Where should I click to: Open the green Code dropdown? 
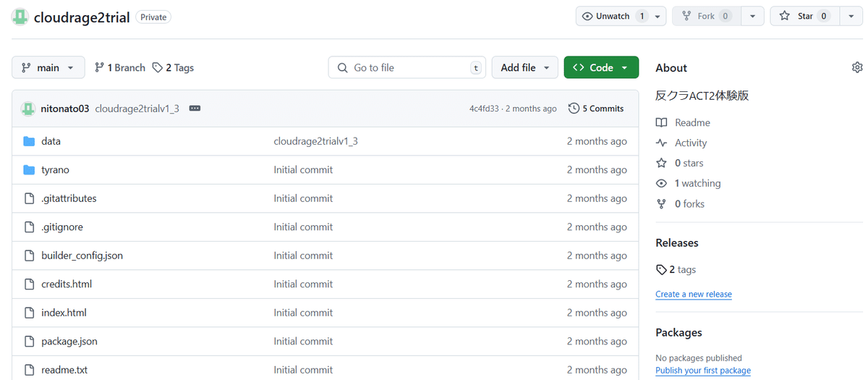(600, 67)
